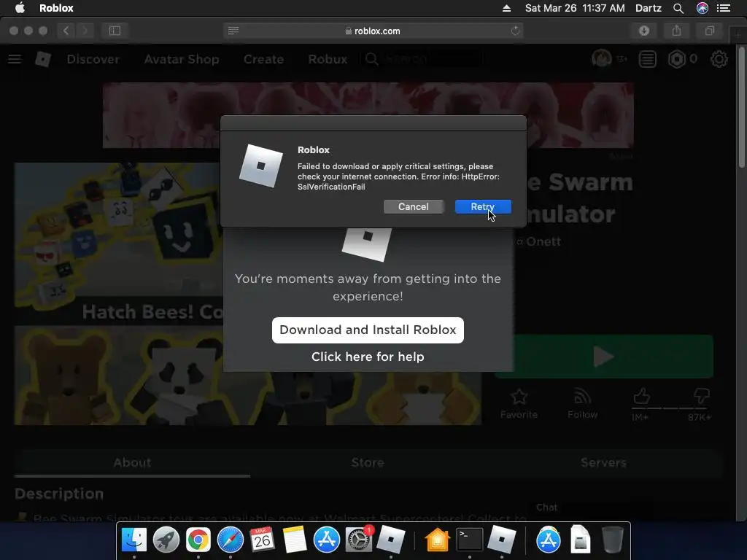Image resolution: width=747 pixels, height=560 pixels.
Task: Show Safari tab overview icon
Action: [709, 31]
